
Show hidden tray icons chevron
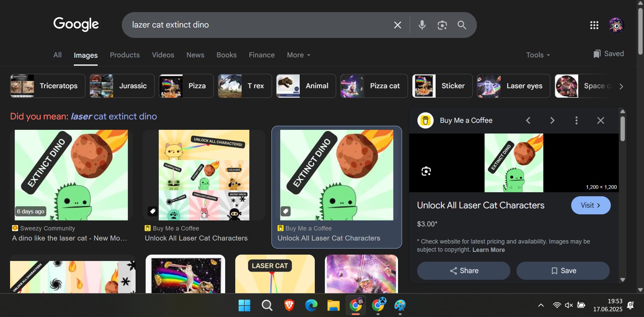(541, 305)
